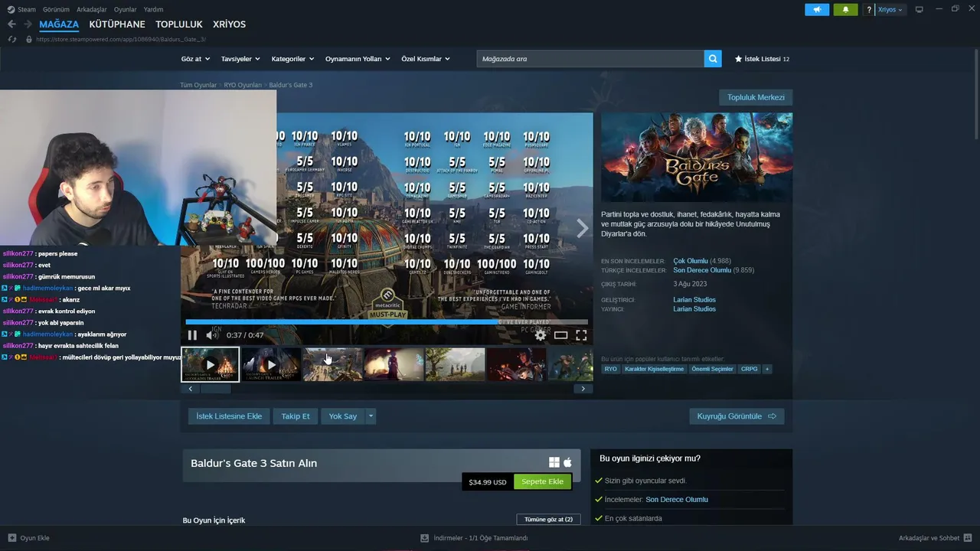
Task: Select the Accolades Trailer thumbnail
Action: coord(211,364)
